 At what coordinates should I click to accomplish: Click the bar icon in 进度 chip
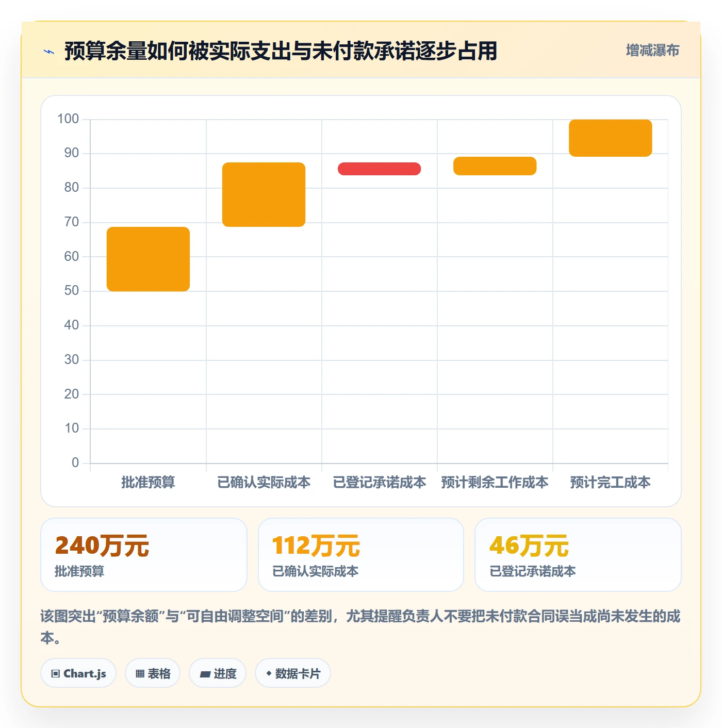click(205, 674)
